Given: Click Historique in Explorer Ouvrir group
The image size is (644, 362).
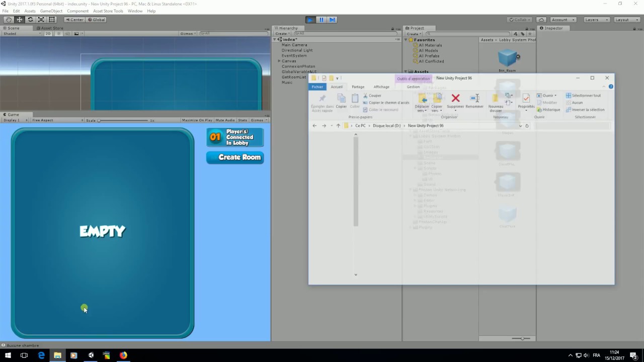Looking at the screenshot, I should click(x=548, y=110).
